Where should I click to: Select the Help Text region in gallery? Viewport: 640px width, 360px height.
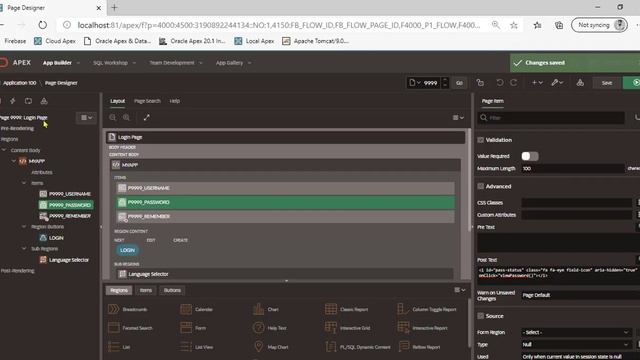point(270,328)
